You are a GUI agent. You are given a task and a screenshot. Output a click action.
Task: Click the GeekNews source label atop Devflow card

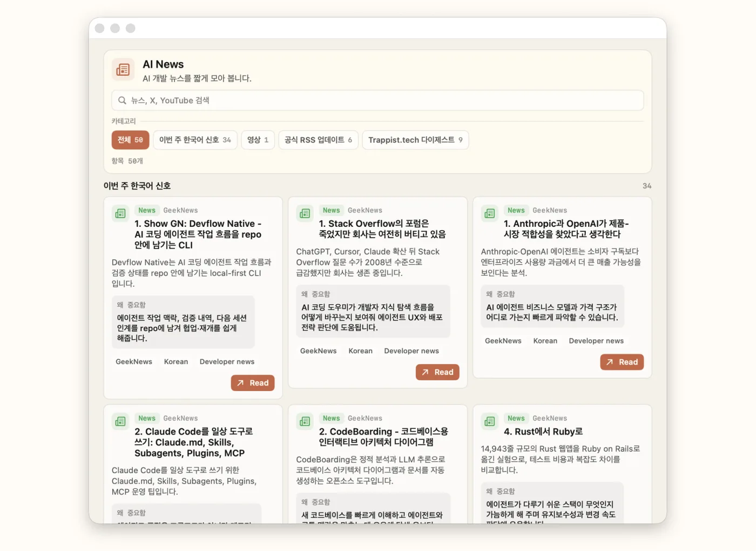point(180,211)
